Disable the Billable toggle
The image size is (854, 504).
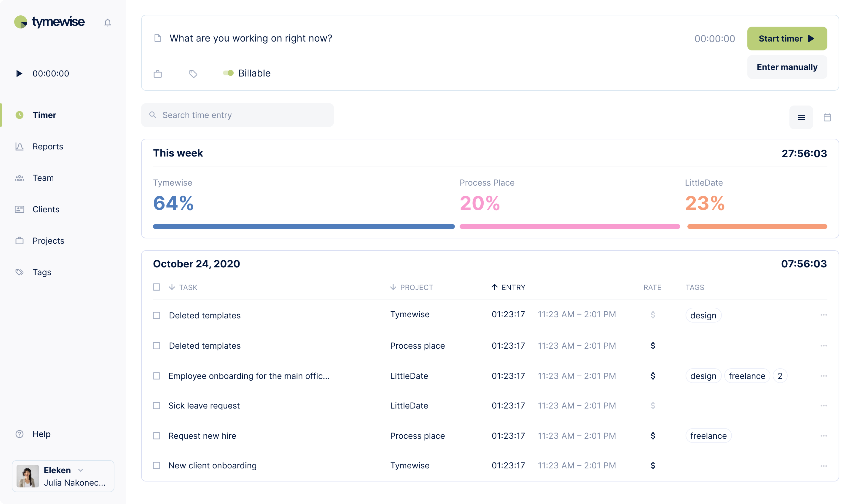tap(228, 73)
